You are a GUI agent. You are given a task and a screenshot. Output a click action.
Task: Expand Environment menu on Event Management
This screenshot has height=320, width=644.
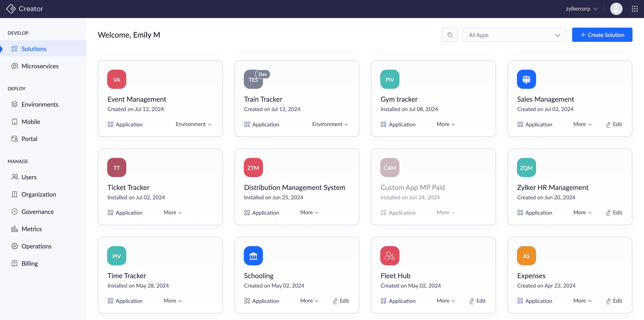[193, 124]
